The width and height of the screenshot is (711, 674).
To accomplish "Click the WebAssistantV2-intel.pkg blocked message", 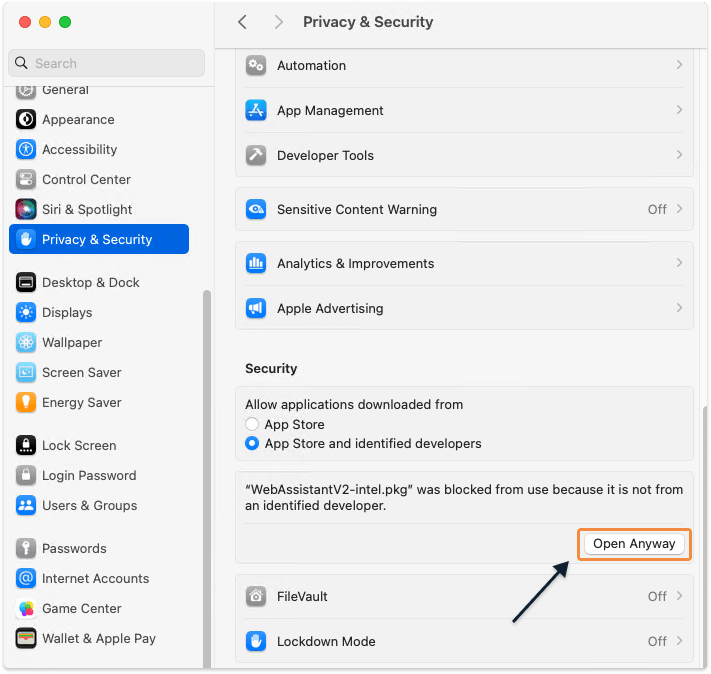I will (x=464, y=498).
